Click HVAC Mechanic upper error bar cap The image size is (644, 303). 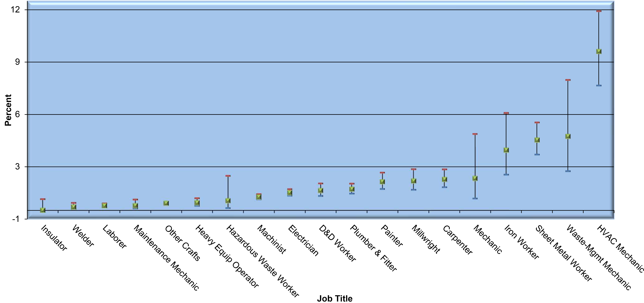[x=599, y=11]
